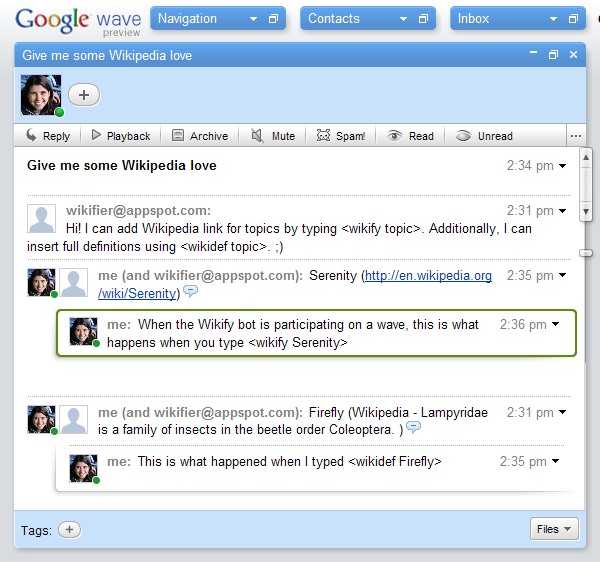This screenshot has width=600, height=562.
Task: Mute this wave via the Mute button
Action: [x=273, y=136]
